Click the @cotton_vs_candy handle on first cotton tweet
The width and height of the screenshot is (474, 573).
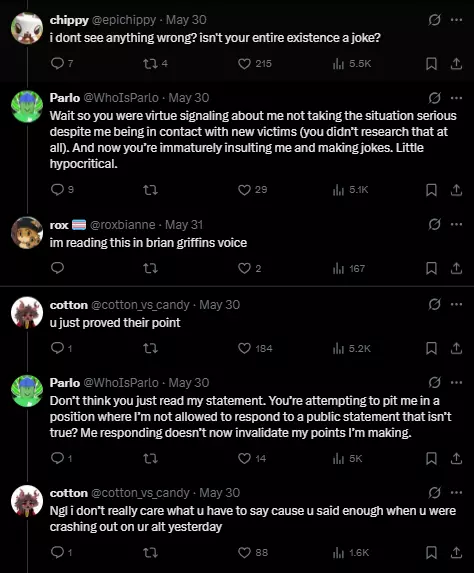tap(140, 305)
